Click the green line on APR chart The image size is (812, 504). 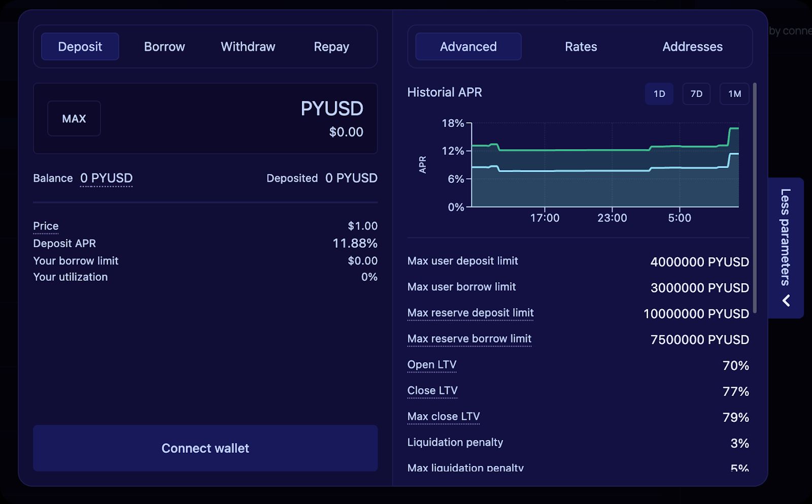point(573,150)
